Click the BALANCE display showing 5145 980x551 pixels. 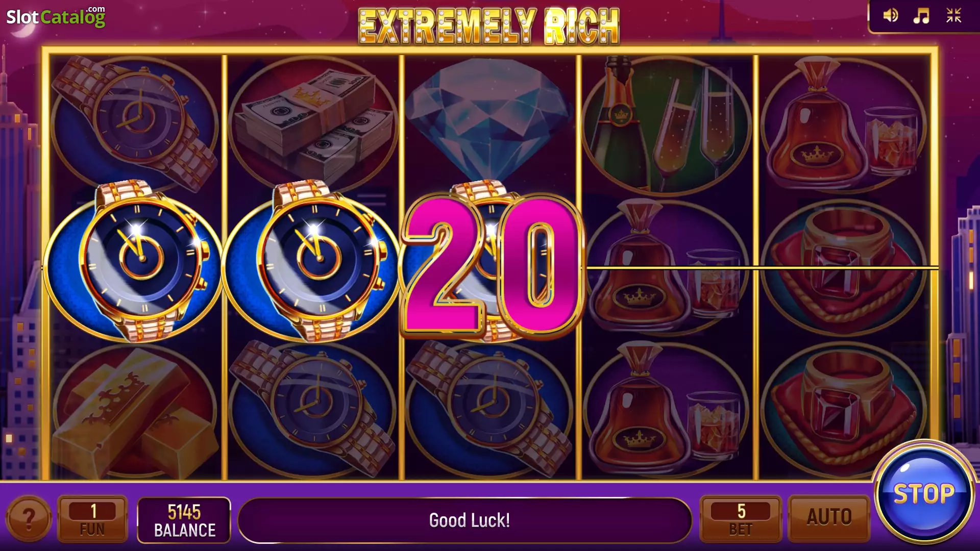pyautogui.click(x=184, y=520)
